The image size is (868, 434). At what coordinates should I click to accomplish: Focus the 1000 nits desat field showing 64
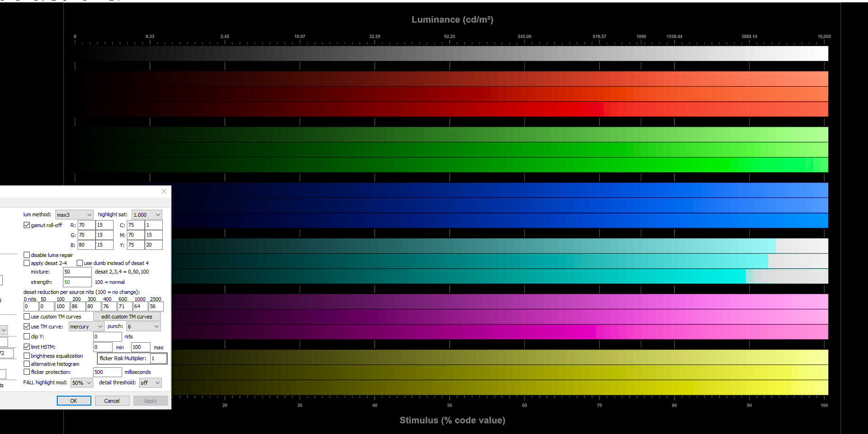click(140, 307)
